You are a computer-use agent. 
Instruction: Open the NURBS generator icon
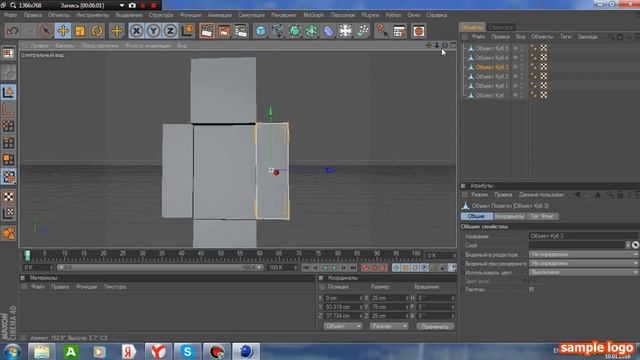tap(294, 31)
